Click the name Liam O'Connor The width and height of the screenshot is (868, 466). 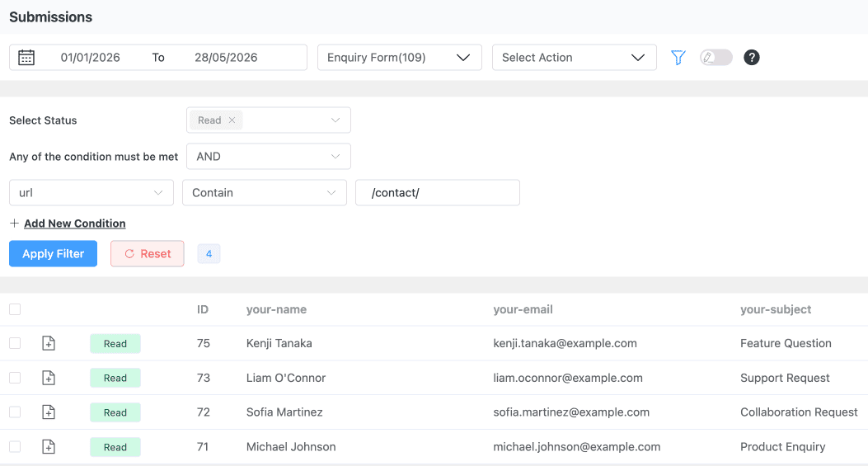[286, 378]
